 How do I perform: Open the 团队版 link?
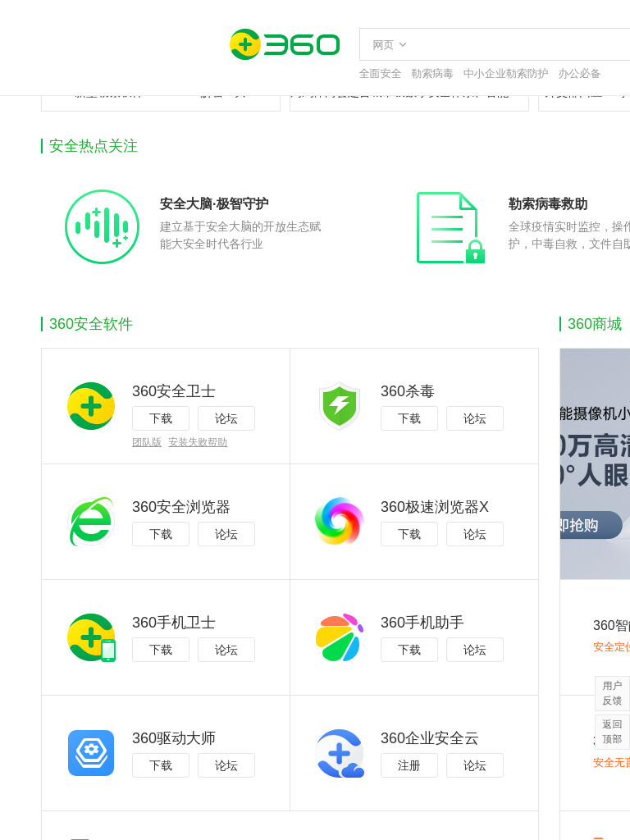click(147, 442)
